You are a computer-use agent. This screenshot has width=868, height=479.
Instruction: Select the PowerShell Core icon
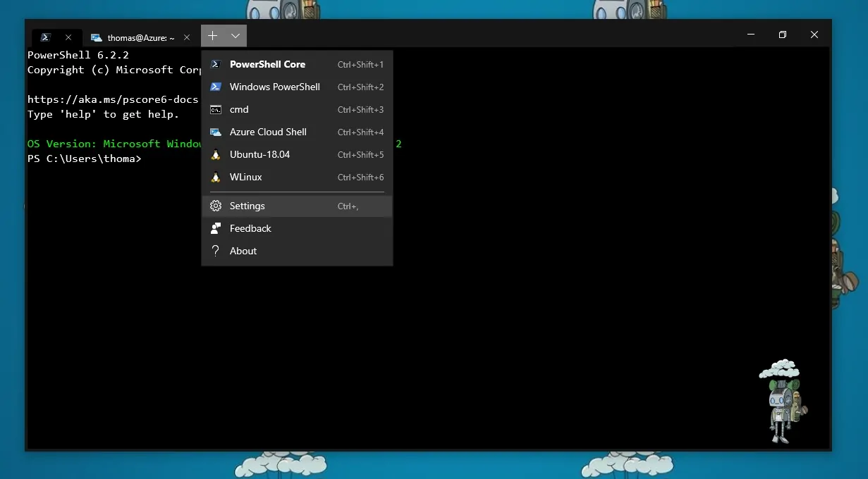(x=216, y=64)
